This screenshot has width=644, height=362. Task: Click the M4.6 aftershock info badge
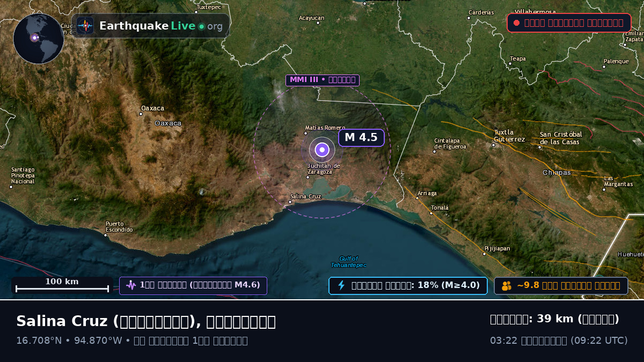(193, 285)
